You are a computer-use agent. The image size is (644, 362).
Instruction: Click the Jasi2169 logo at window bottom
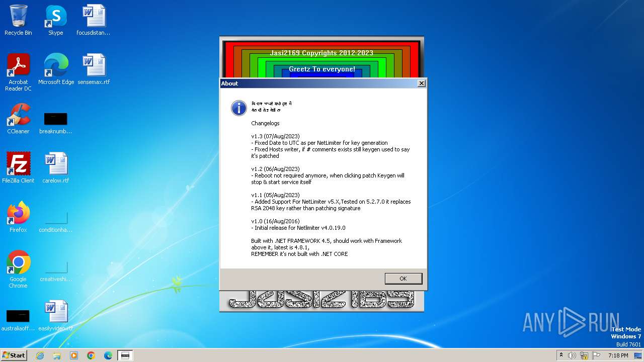321,300
